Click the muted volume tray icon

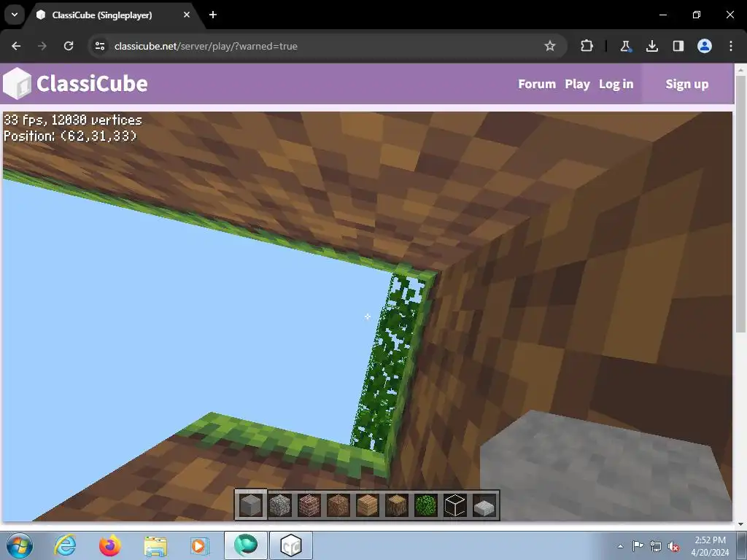[673, 546]
